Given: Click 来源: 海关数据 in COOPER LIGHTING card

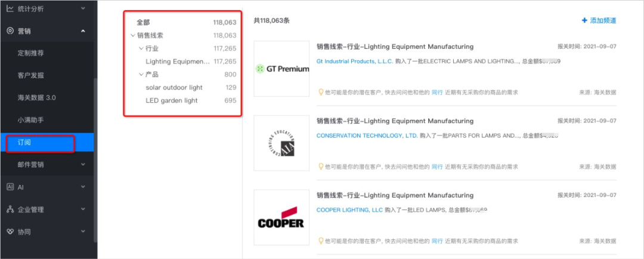Looking at the screenshot, I should (x=598, y=241).
